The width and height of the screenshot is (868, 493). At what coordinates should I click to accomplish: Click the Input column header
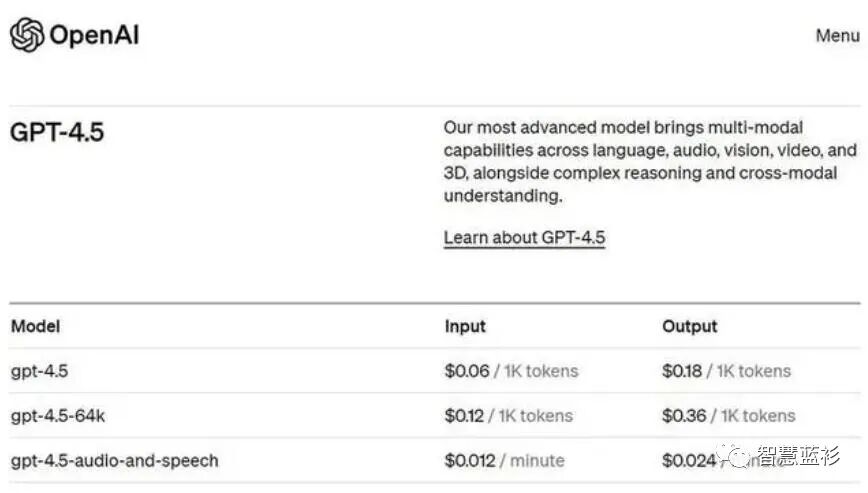tap(465, 326)
